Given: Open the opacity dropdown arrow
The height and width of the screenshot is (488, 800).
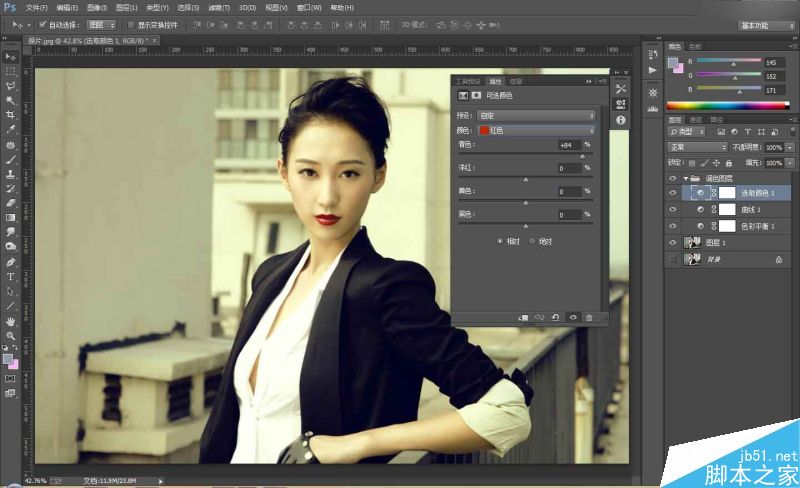Looking at the screenshot, I should pos(790,148).
